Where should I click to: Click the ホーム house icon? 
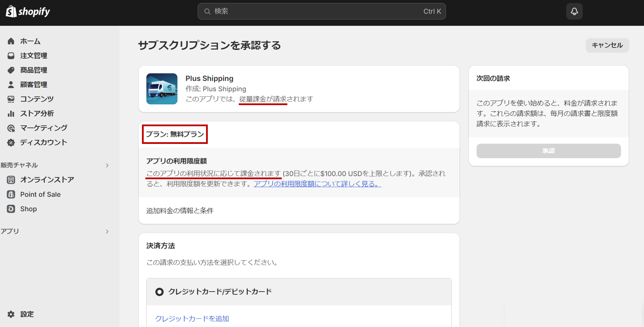11,41
